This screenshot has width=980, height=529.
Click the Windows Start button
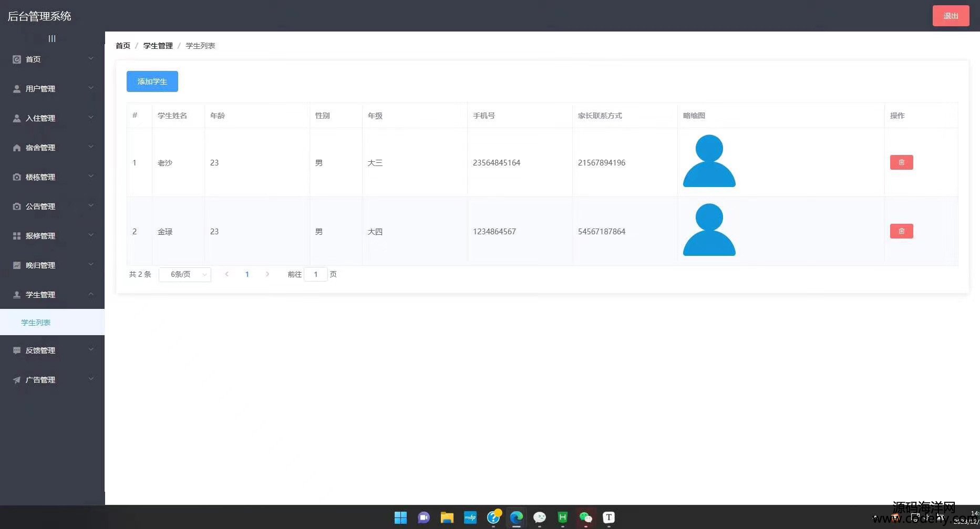pyautogui.click(x=400, y=517)
